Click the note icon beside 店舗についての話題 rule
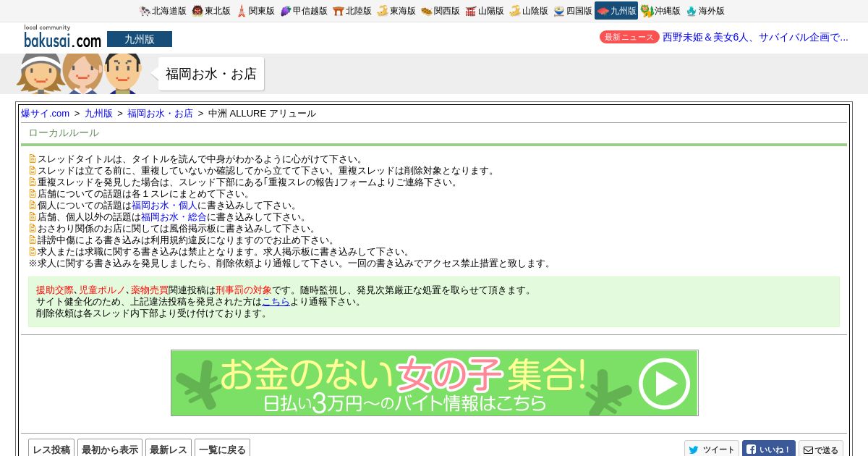Image resolution: width=868 pixels, height=456 pixels. [33, 194]
